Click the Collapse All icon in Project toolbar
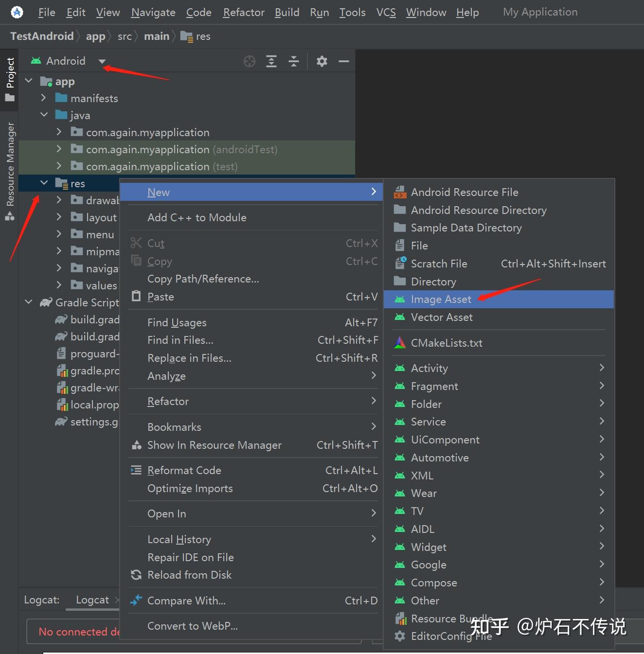Viewport: 644px width, 654px height. (294, 61)
